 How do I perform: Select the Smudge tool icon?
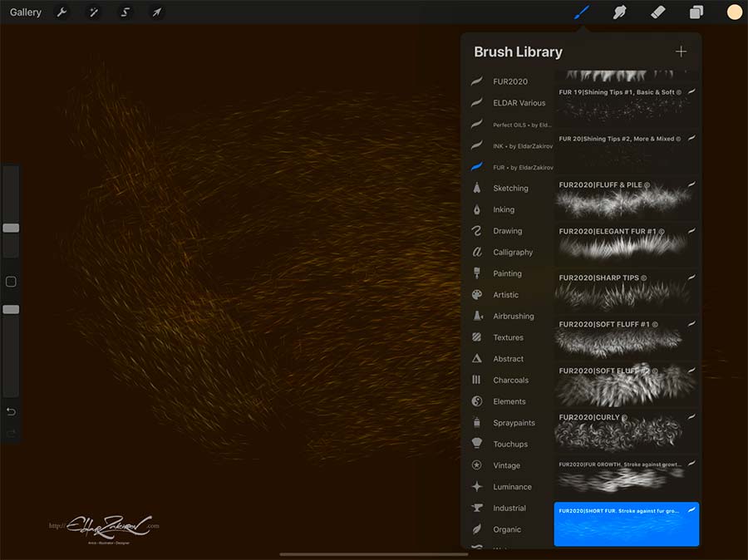tap(619, 12)
